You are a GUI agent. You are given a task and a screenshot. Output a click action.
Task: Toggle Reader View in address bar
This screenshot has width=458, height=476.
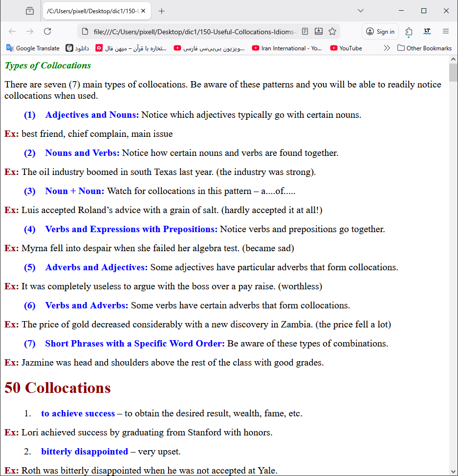(x=305, y=31)
